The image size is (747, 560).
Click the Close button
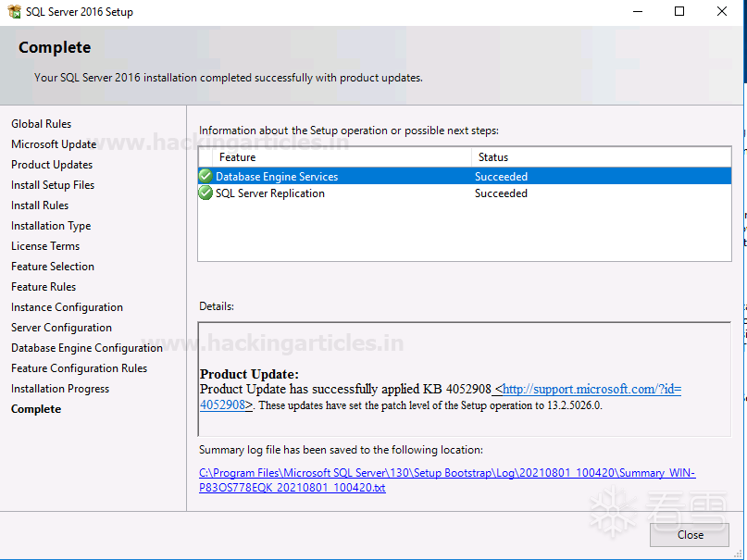tap(690, 535)
